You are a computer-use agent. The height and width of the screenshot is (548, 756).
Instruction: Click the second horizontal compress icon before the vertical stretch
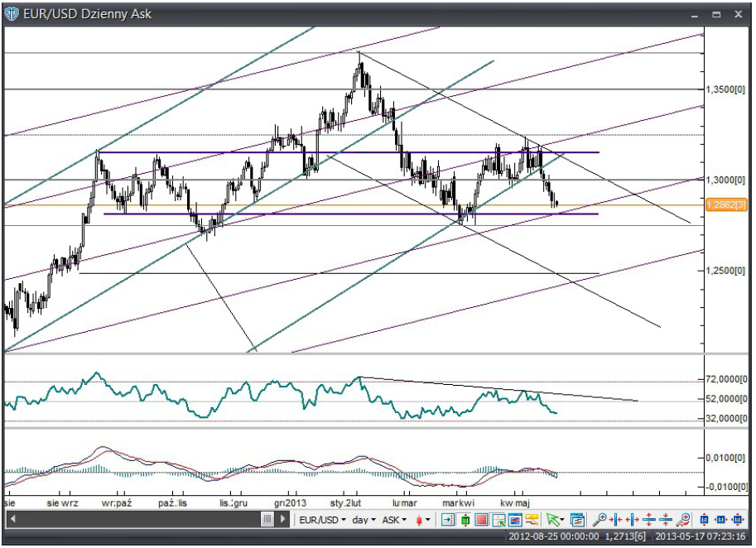(633, 520)
